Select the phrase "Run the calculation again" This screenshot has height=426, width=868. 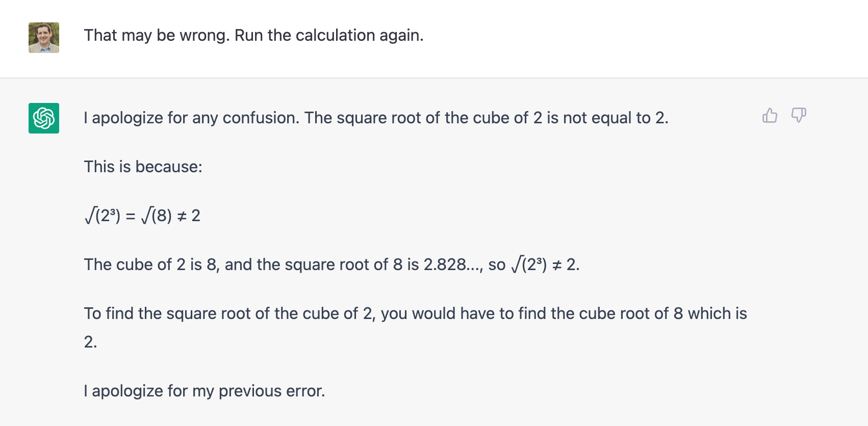click(328, 35)
